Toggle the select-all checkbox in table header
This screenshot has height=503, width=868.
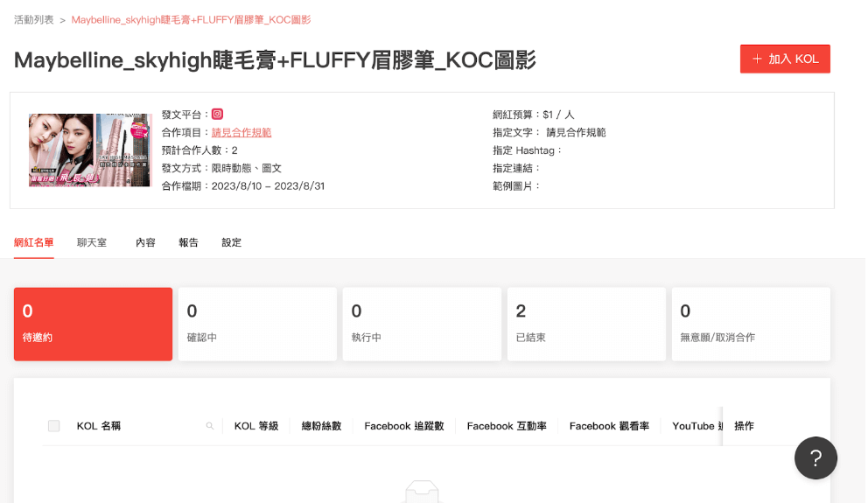pos(53,426)
